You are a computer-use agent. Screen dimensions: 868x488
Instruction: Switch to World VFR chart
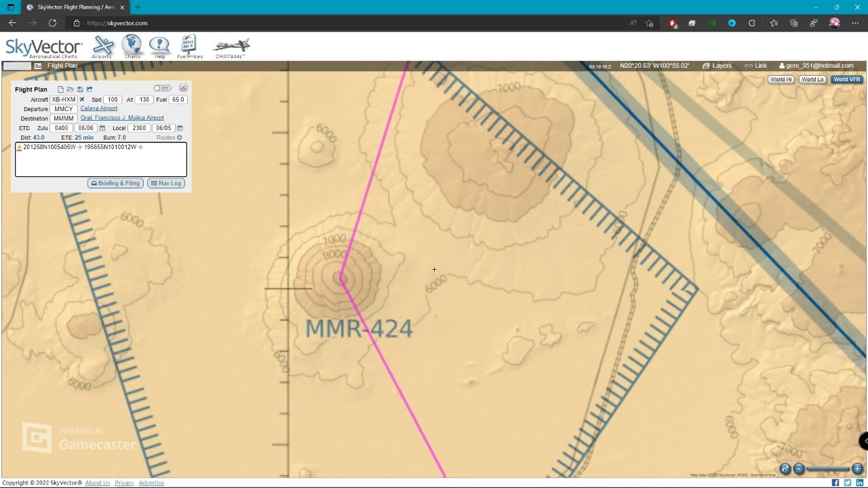(x=846, y=79)
